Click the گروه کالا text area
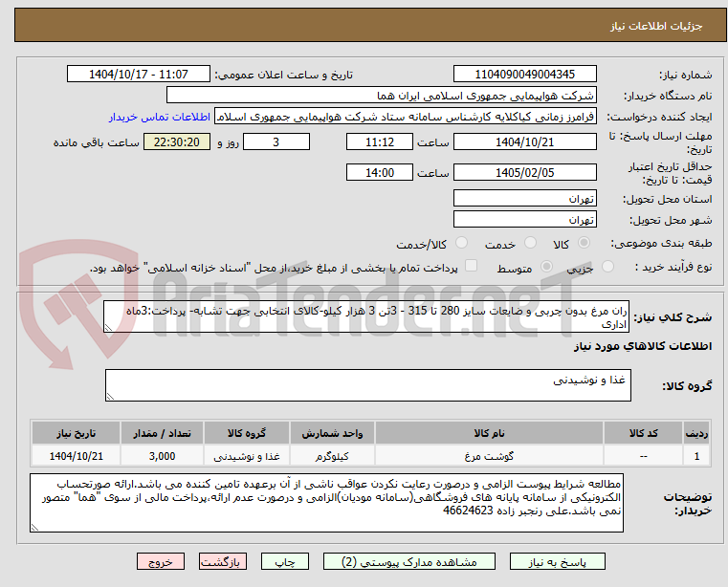The height and width of the screenshot is (587, 728). point(368,385)
